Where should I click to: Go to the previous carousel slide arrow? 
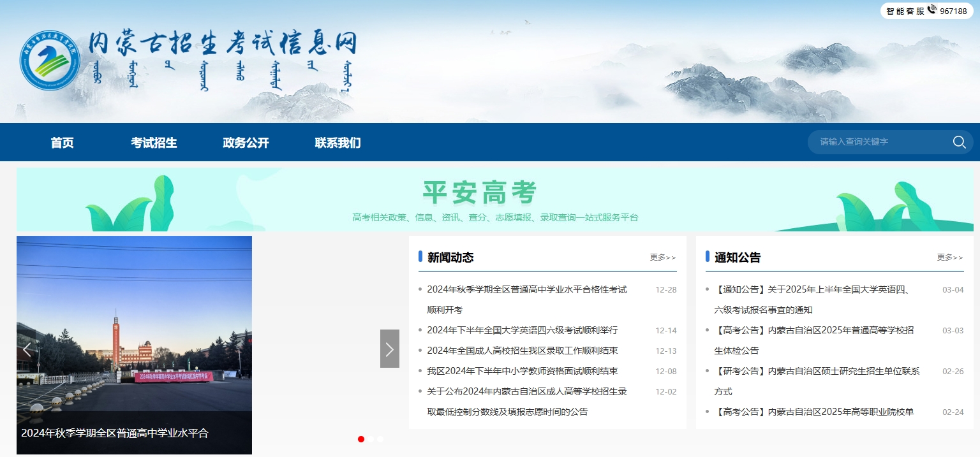point(27,349)
